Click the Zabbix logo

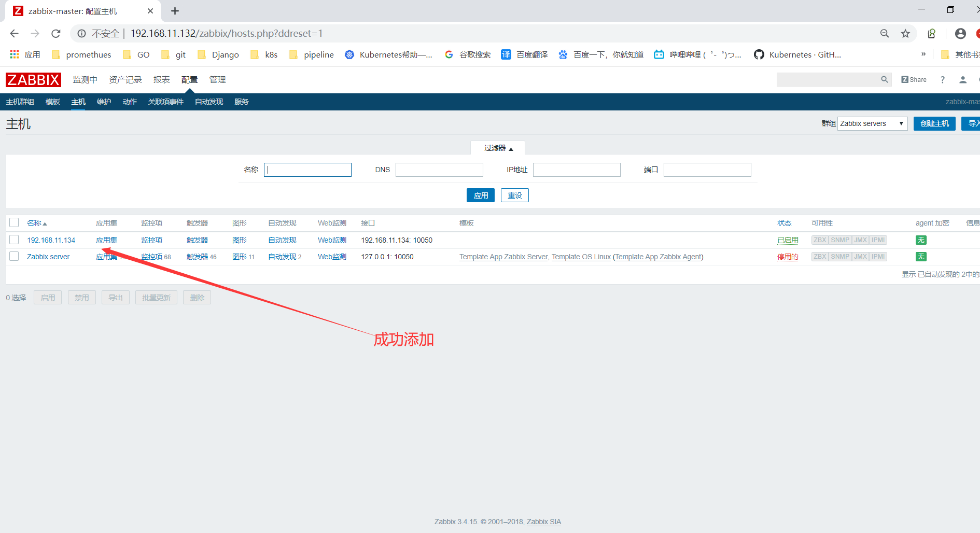pos(33,80)
